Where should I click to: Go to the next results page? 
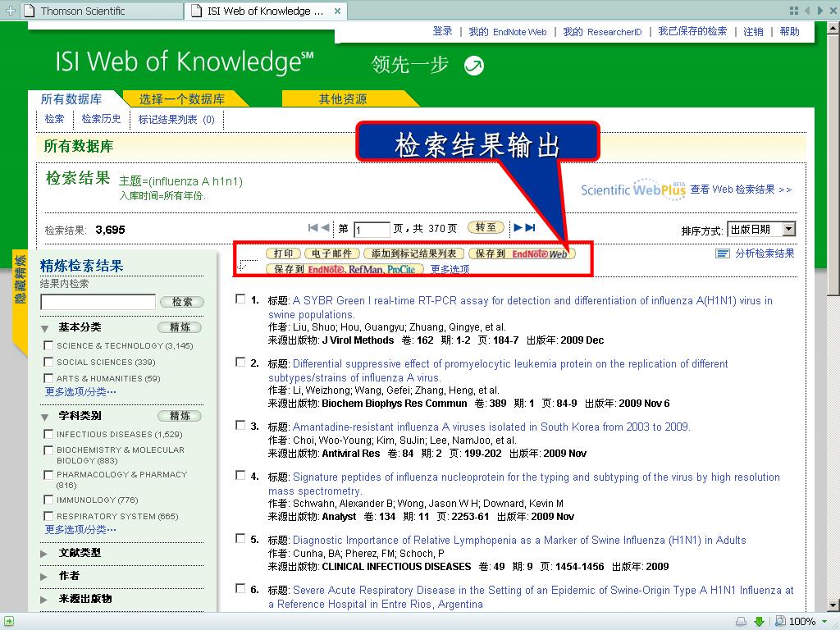[518, 228]
